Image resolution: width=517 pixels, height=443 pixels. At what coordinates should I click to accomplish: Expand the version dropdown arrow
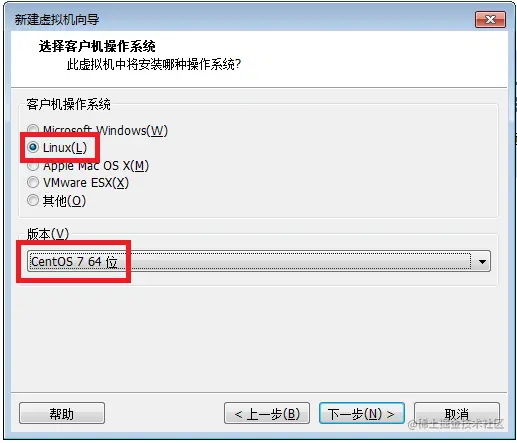coord(482,262)
